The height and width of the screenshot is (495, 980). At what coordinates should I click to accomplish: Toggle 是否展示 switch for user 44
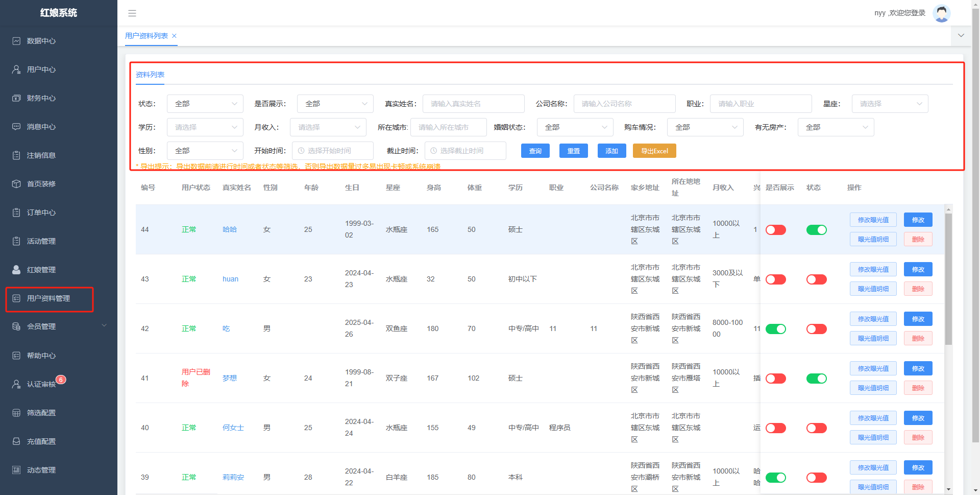[x=775, y=230]
